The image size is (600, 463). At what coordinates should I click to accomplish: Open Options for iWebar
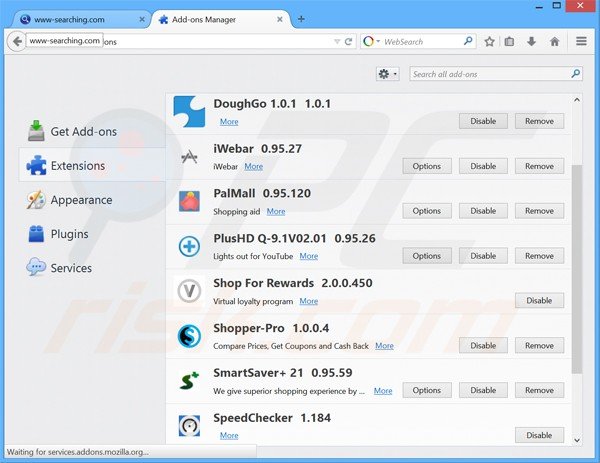click(427, 166)
